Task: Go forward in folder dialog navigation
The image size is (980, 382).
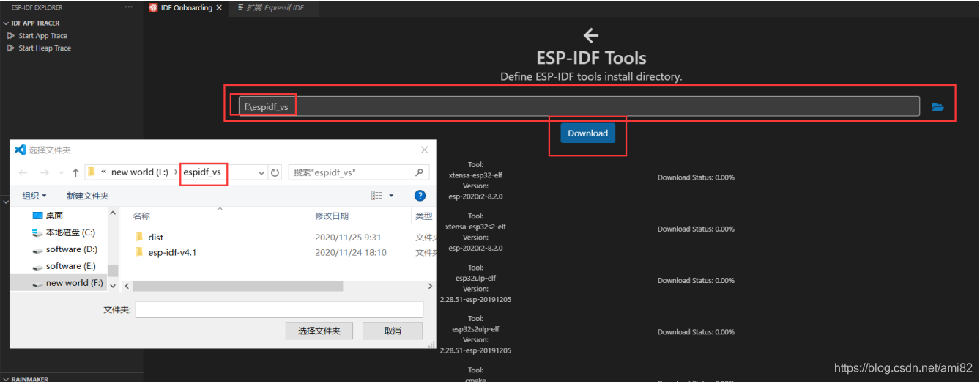Action: point(44,173)
